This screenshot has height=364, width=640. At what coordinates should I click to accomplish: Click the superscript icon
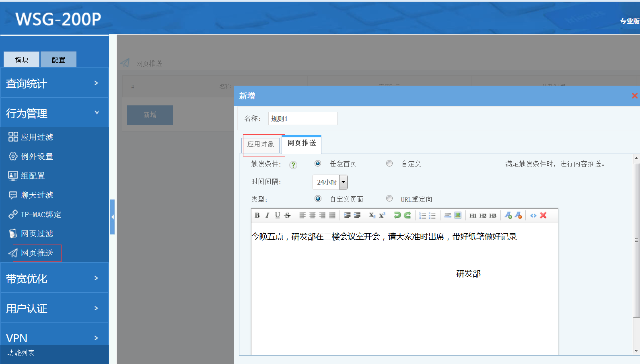click(x=382, y=215)
